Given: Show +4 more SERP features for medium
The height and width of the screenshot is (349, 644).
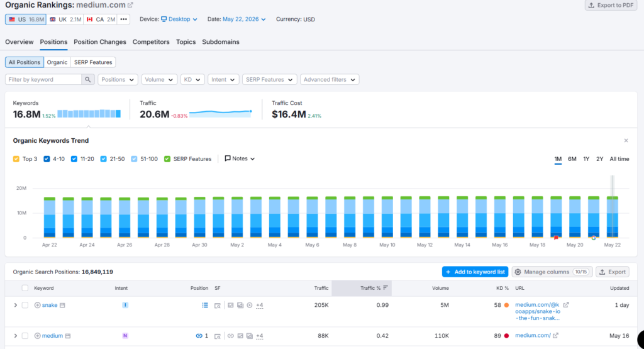Looking at the screenshot, I should pos(260,336).
